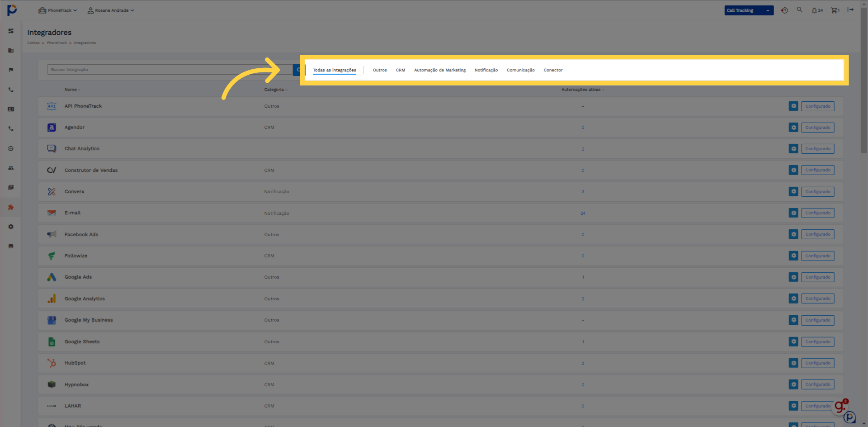The image size is (868, 427).
Task: Open the 3 active automations for Chat Analytics
Action: 583,149
